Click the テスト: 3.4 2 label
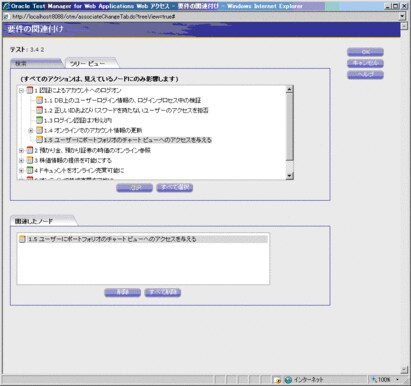 (x=27, y=50)
